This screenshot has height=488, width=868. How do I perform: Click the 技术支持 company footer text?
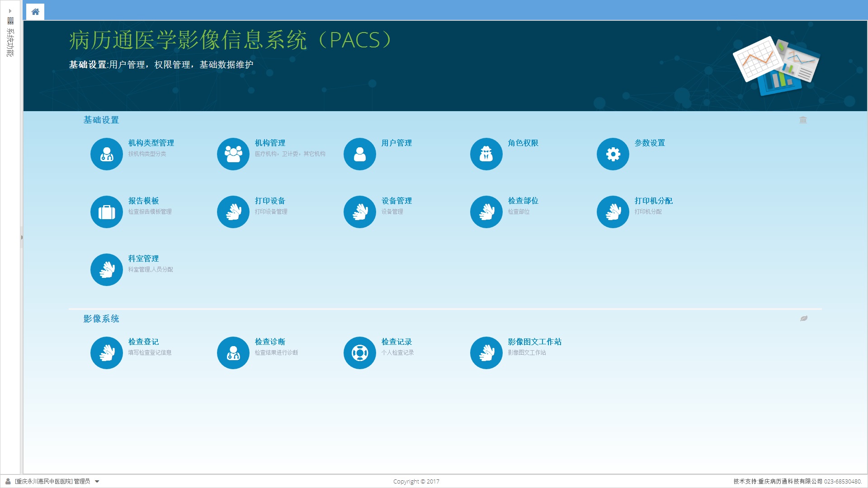(x=797, y=481)
